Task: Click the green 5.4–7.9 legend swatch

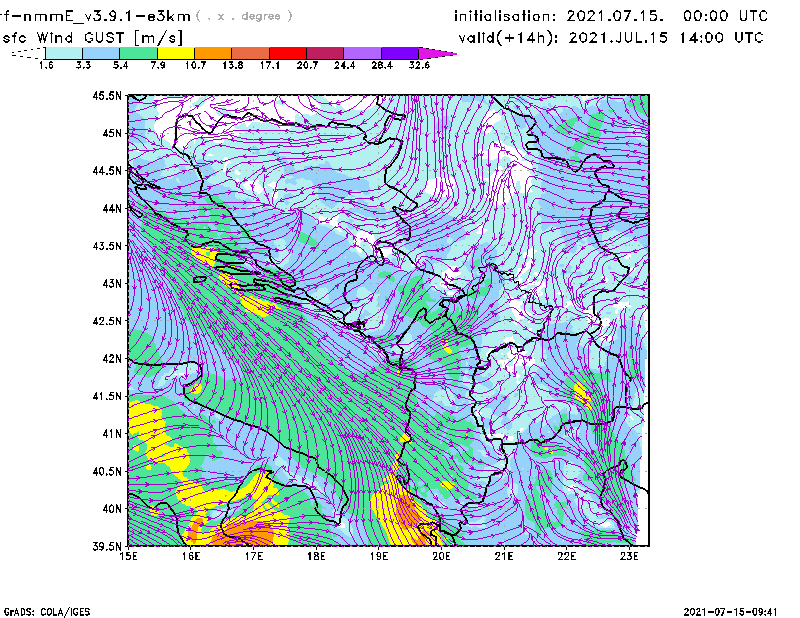Action: tap(138, 53)
